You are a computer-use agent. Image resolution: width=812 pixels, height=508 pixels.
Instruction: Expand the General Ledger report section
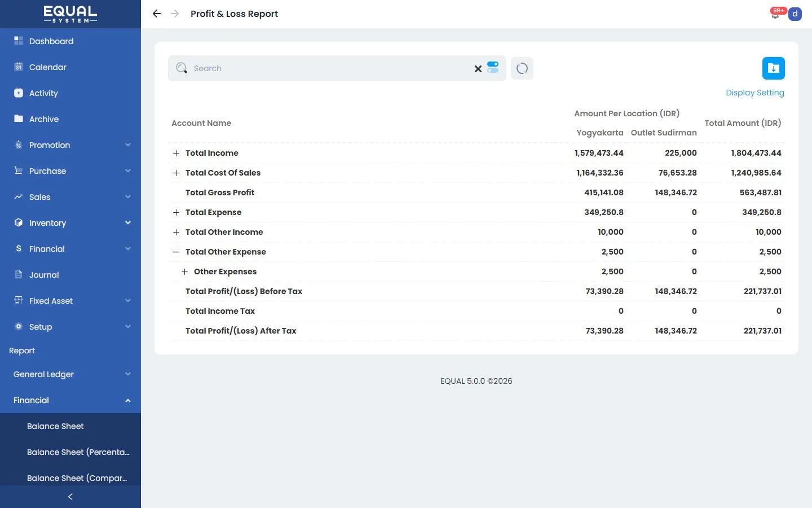70,374
